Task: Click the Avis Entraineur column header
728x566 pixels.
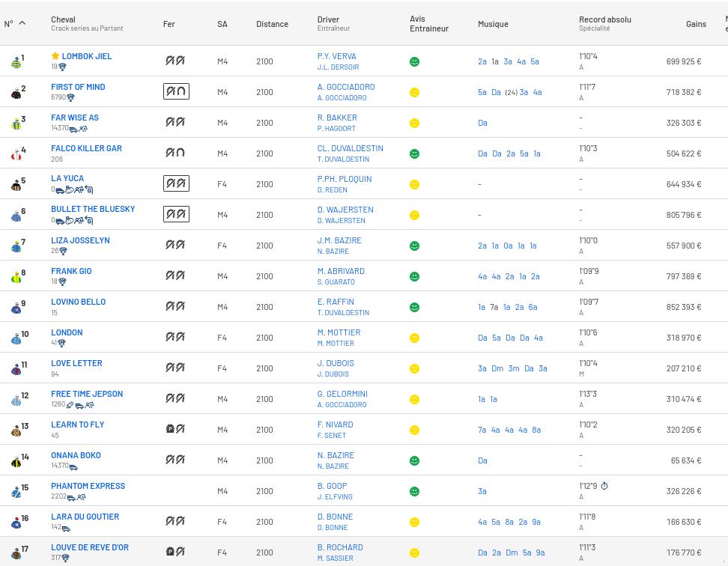Action: pos(429,24)
